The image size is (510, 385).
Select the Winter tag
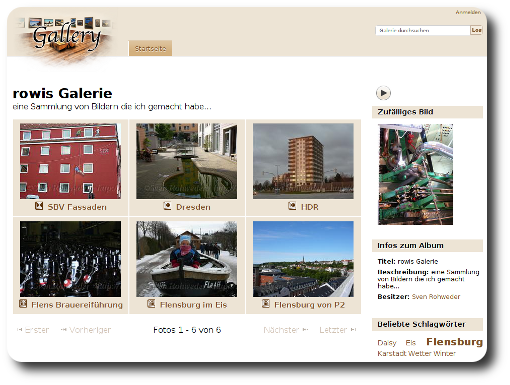coord(445,353)
